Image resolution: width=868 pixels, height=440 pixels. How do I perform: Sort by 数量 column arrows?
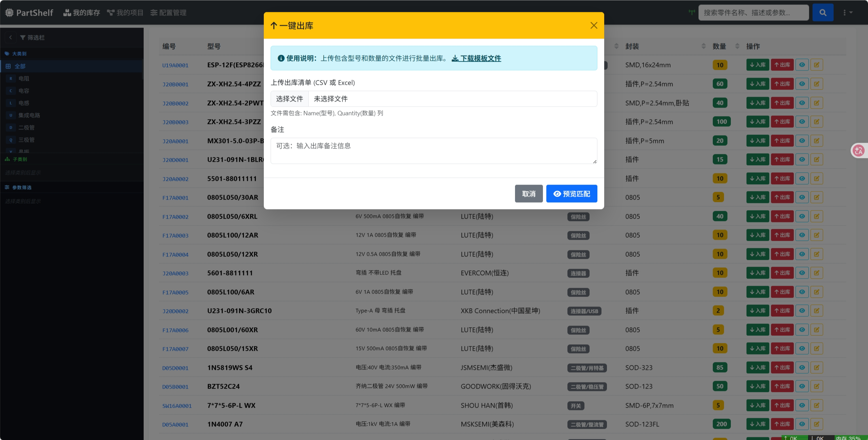point(737,46)
